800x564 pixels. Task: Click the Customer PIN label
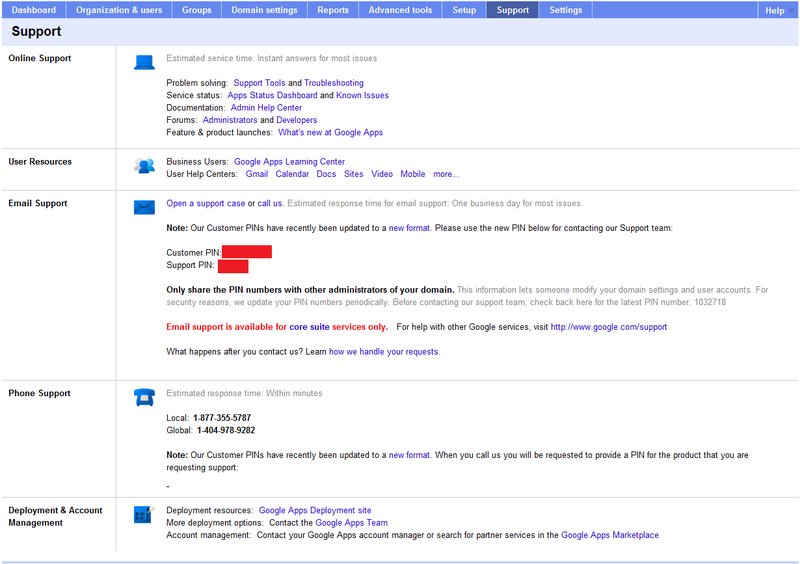194,253
